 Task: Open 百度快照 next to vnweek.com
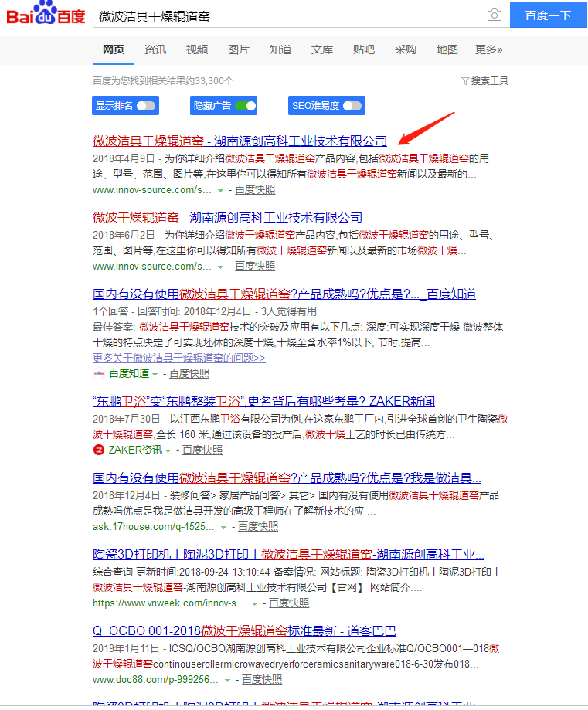pyautogui.click(x=289, y=603)
